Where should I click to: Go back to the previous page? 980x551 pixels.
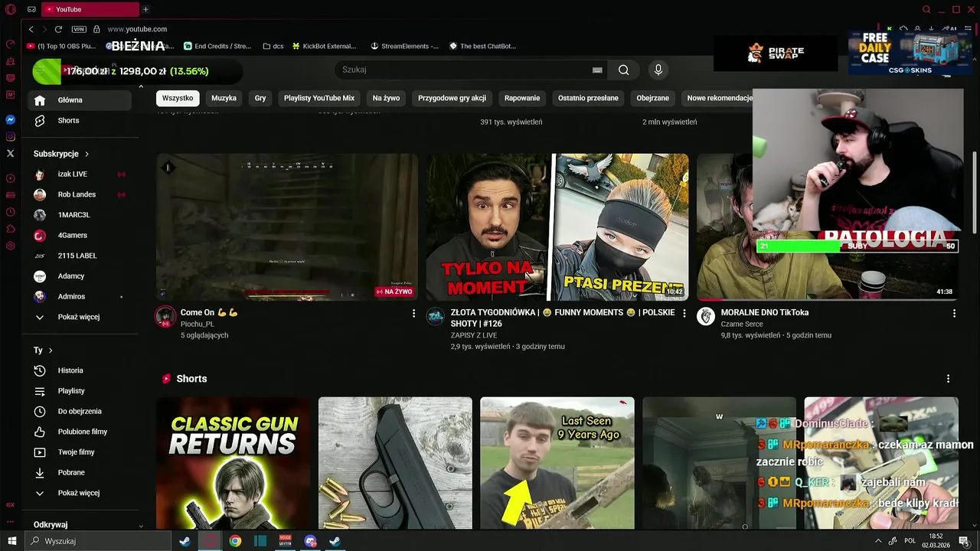pos(31,29)
